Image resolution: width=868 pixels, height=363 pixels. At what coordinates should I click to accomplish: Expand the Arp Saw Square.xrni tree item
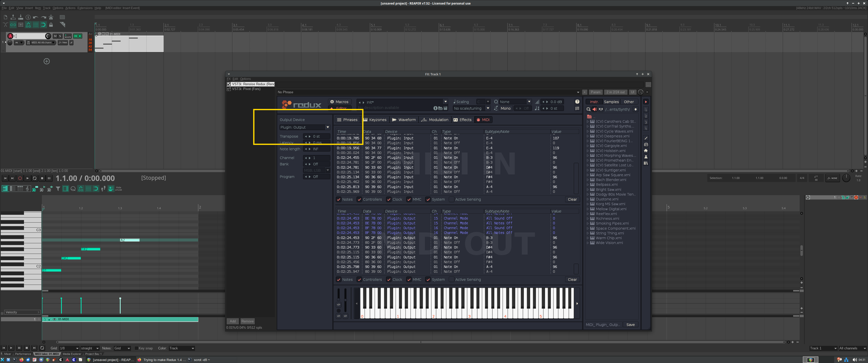(588, 175)
